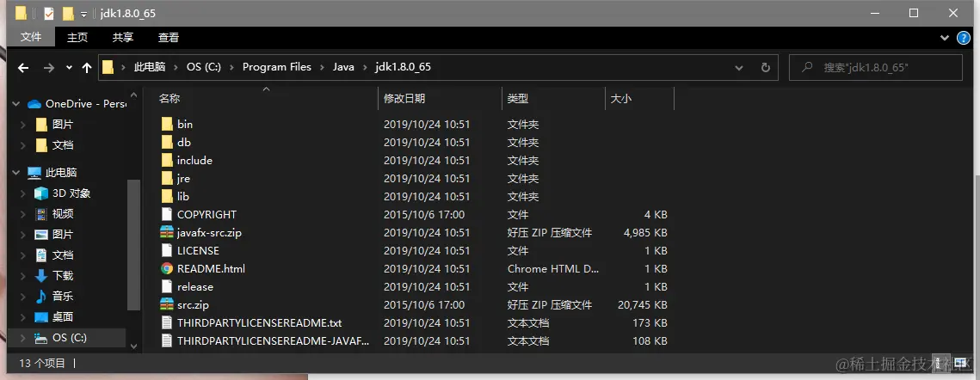The height and width of the screenshot is (380, 980).
Task: Click the Chrome HTML D... type cell
Action: (x=552, y=269)
